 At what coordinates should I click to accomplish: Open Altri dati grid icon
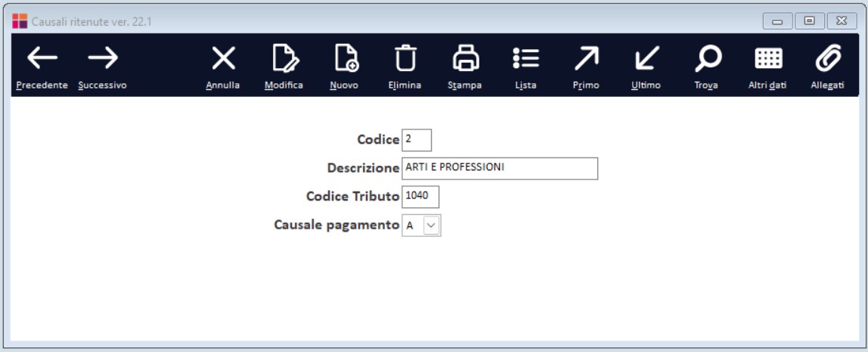tap(768, 58)
